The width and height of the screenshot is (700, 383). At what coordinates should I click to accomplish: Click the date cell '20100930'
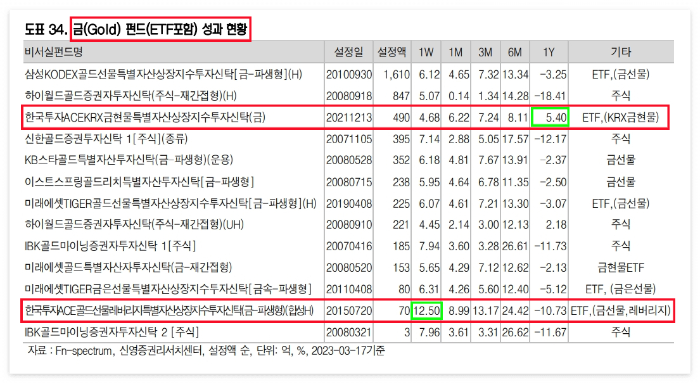tap(349, 75)
